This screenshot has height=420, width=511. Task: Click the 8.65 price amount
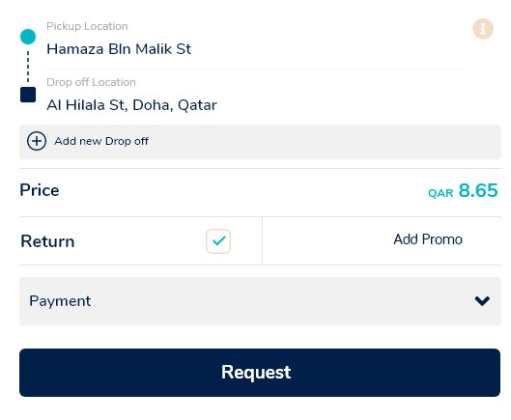478,190
